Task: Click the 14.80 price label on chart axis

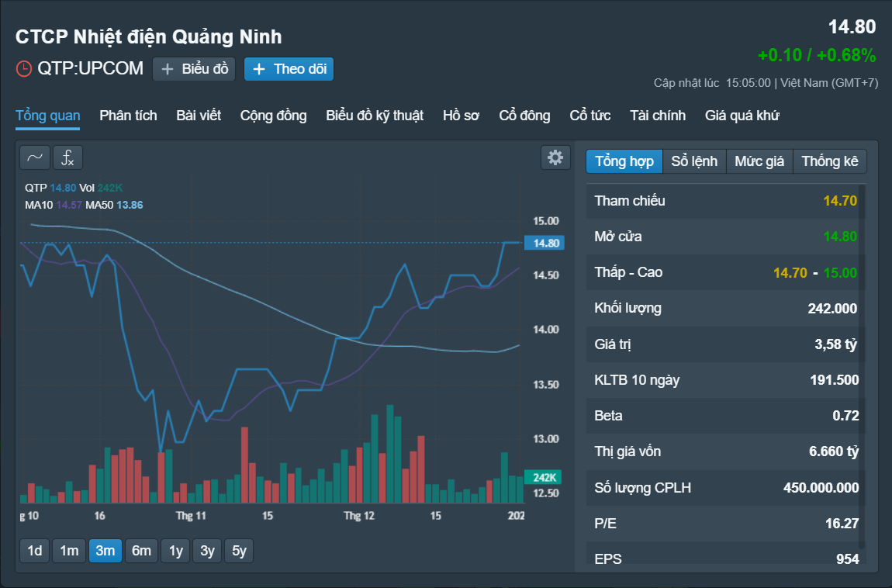Action: 545,243
